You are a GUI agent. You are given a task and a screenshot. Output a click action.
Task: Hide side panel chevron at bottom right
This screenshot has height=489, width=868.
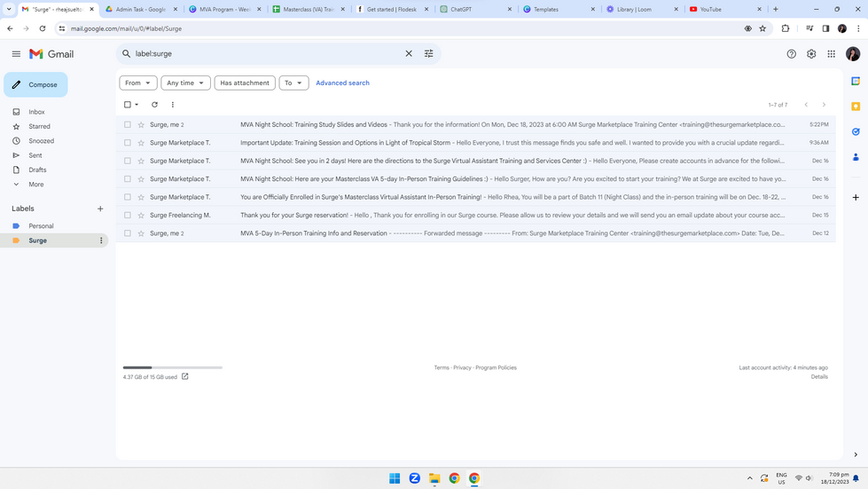(x=856, y=454)
